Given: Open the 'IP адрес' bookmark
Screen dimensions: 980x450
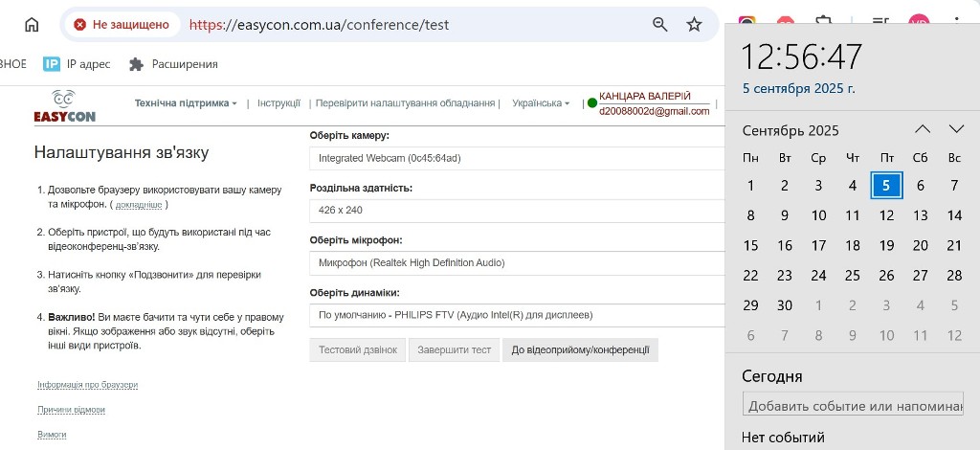Looking at the screenshot, I should coord(77,64).
